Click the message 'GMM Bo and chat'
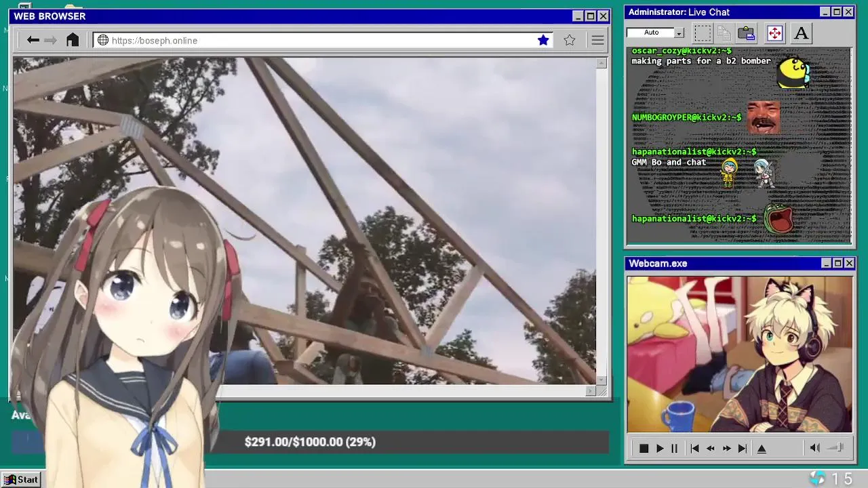 (x=669, y=163)
